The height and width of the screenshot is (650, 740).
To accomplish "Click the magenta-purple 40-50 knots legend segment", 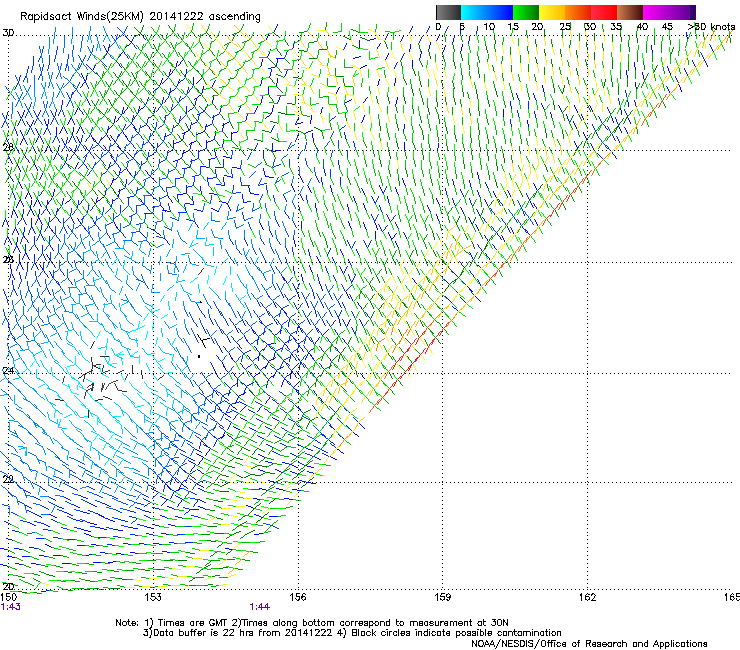I will (x=669, y=12).
